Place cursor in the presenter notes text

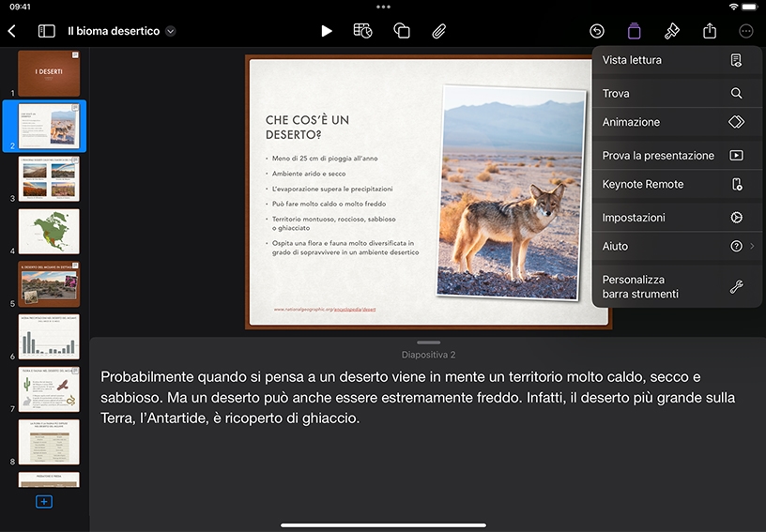pos(418,397)
